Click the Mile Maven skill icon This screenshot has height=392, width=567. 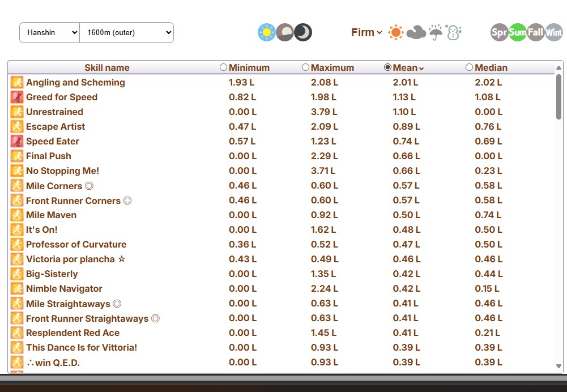click(x=16, y=215)
